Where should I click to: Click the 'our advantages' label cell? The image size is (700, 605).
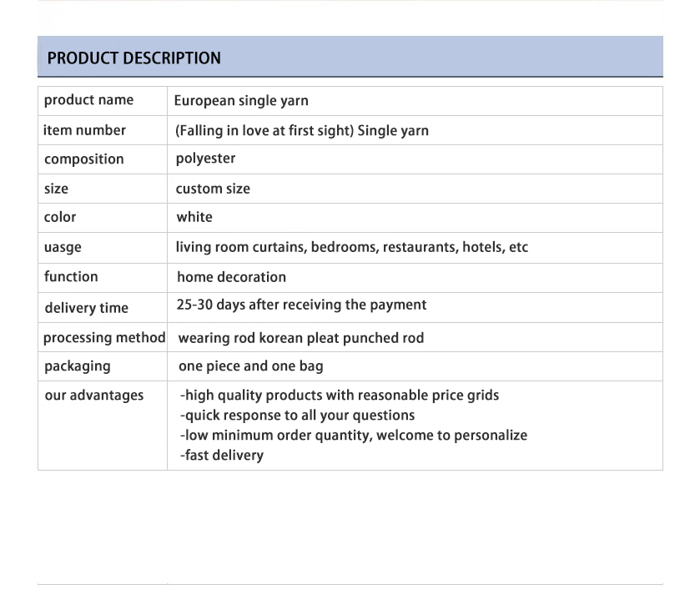click(93, 396)
